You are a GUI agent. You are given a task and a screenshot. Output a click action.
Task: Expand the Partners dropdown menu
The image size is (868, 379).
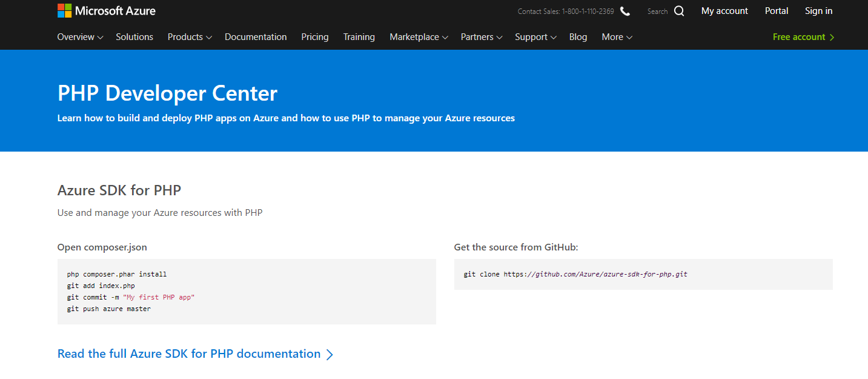coord(482,37)
